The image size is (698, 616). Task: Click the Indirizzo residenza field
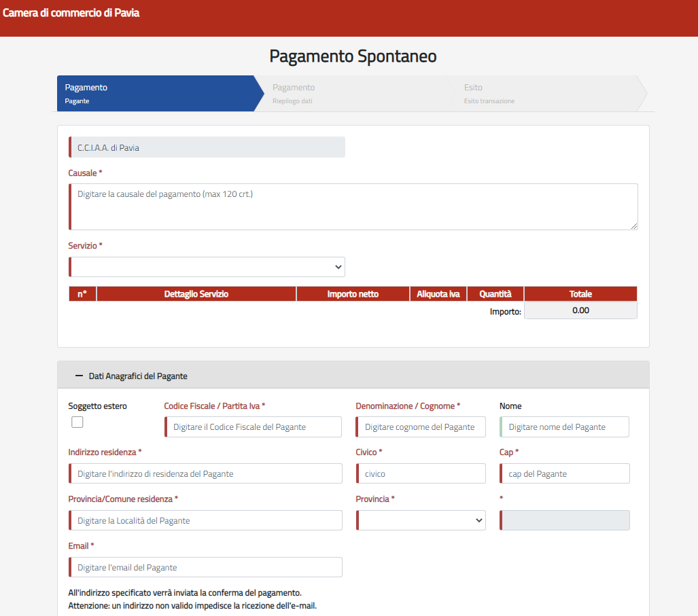205,473
